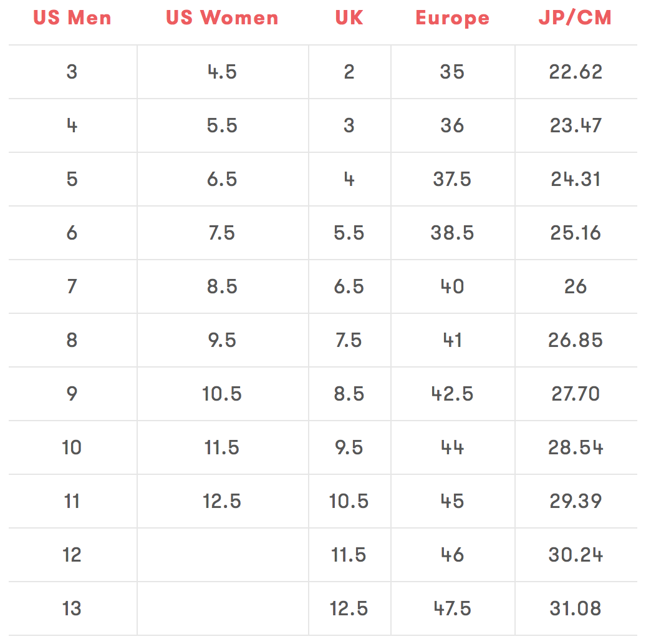Image resolution: width=646 pixels, height=644 pixels.
Task: Select the JP/CM 22.62 value
Action: (x=576, y=72)
